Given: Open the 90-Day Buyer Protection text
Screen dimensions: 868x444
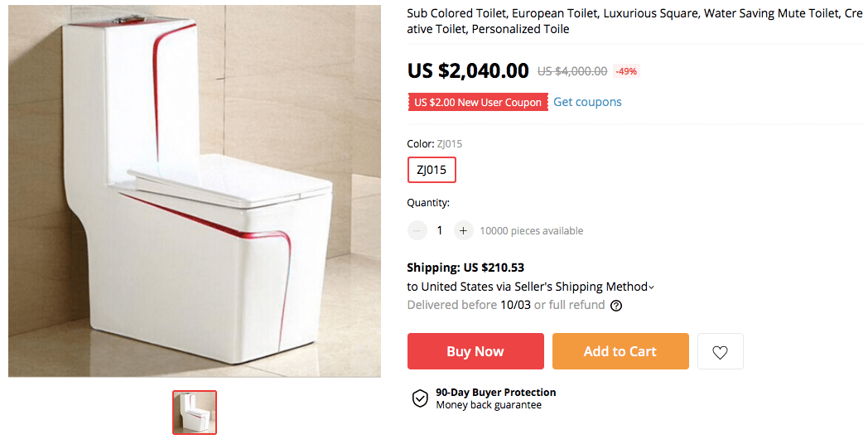Looking at the screenshot, I should click(495, 392).
